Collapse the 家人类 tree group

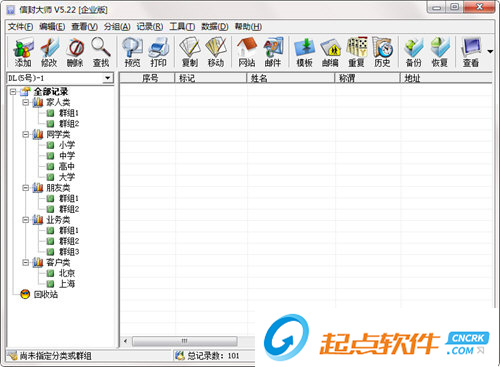tap(26, 102)
